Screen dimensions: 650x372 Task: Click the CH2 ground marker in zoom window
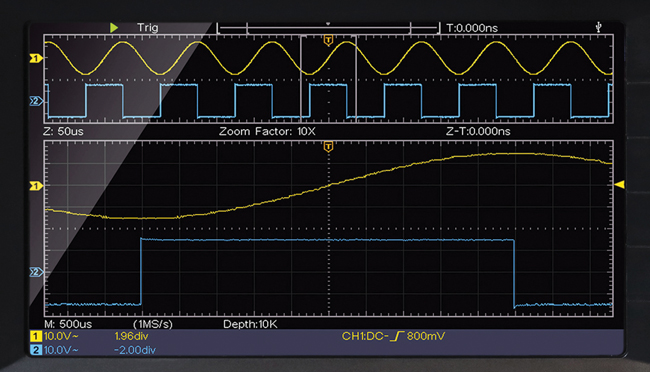(x=36, y=272)
